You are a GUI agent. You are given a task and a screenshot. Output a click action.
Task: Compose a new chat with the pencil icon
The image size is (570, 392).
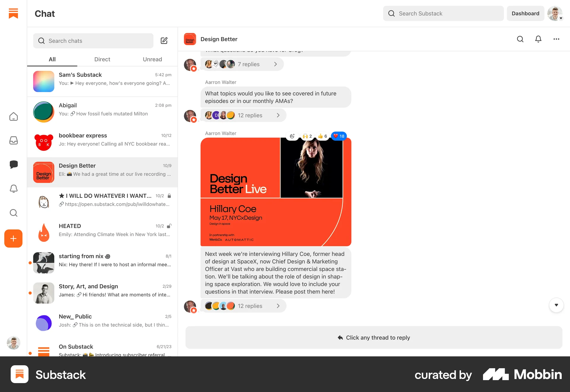164,41
